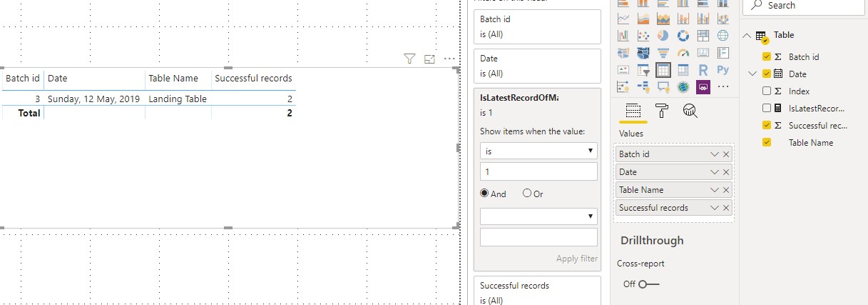The width and height of the screenshot is (868, 305).
Task: Select the Decomposition tree visualization
Action: pos(643,86)
